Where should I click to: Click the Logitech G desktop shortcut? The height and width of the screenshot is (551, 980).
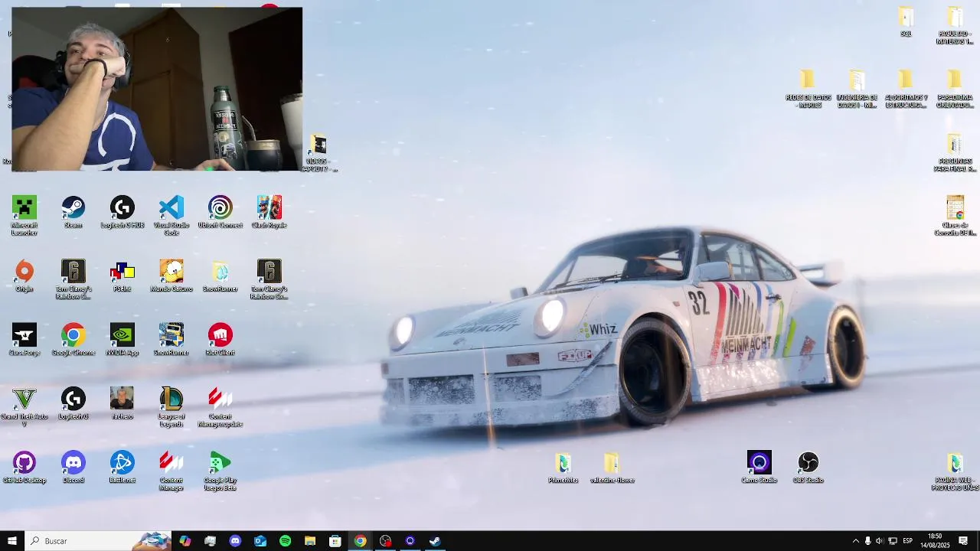73,403
